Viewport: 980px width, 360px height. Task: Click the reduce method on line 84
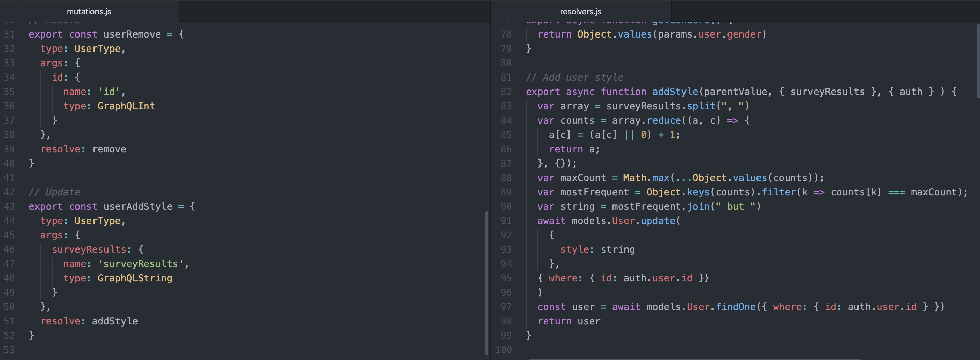click(664, 120)
